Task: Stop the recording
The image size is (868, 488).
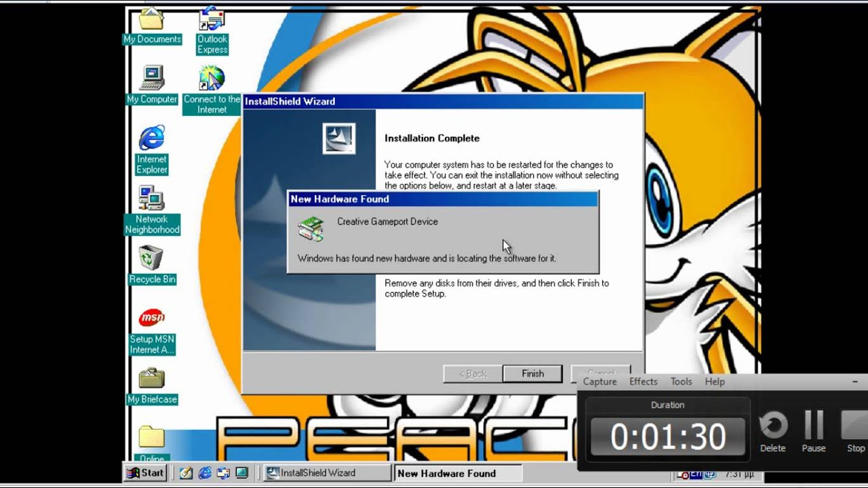Action: pyautogui.click(x=854, y=432)
